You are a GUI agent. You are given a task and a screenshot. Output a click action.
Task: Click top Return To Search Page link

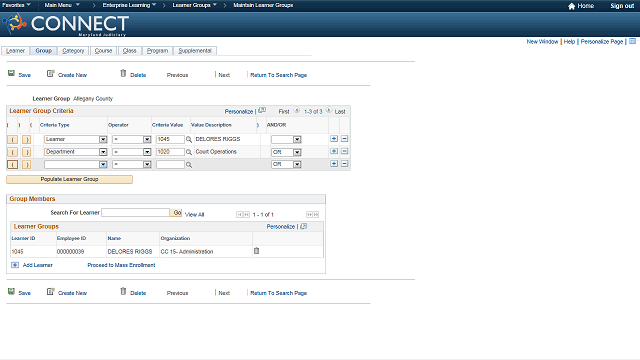pos(278,75)
